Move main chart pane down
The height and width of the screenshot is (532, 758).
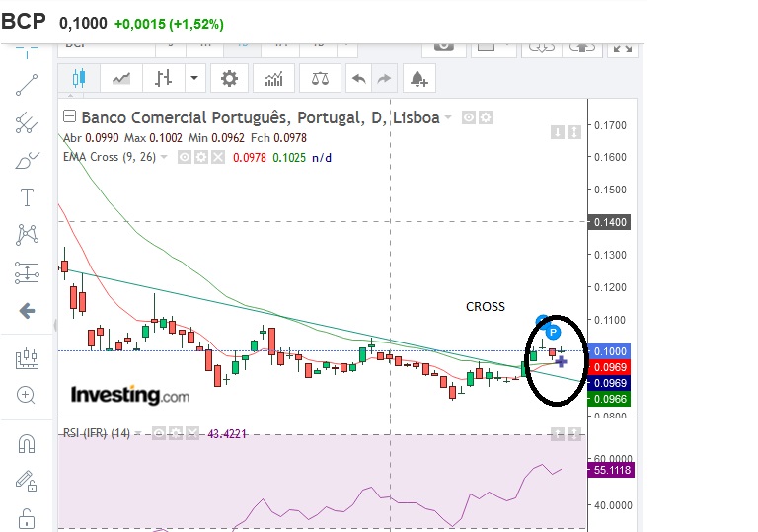[x=558, y=132]
